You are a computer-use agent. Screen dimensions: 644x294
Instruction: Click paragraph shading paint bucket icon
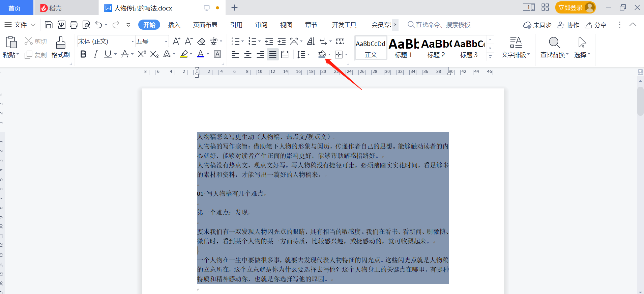322,54
